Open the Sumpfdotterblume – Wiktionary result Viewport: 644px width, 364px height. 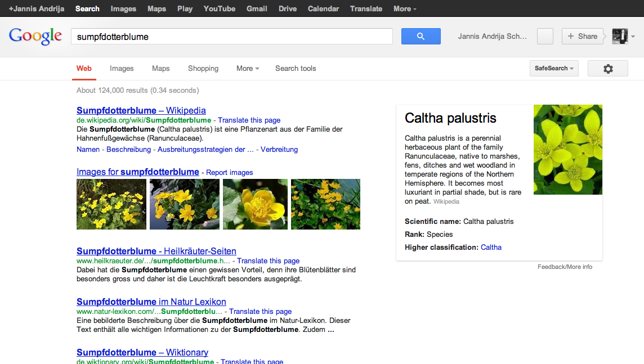(142, 353)
